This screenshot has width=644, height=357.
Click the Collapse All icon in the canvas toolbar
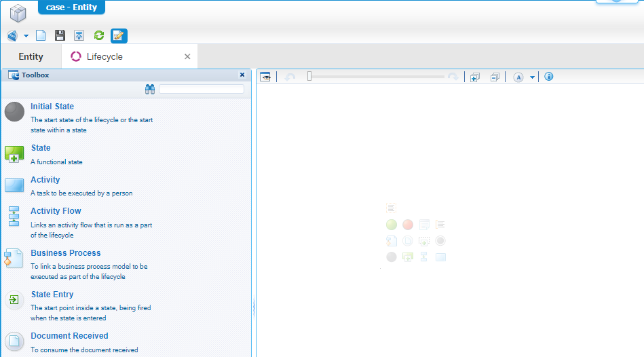(495, 77)
